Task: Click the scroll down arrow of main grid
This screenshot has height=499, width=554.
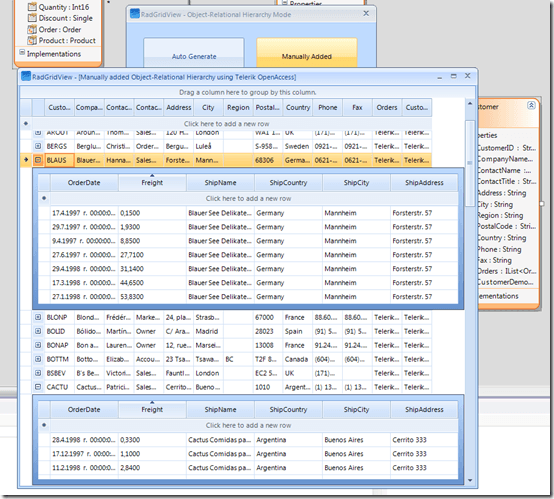Action: pos(470,480)
